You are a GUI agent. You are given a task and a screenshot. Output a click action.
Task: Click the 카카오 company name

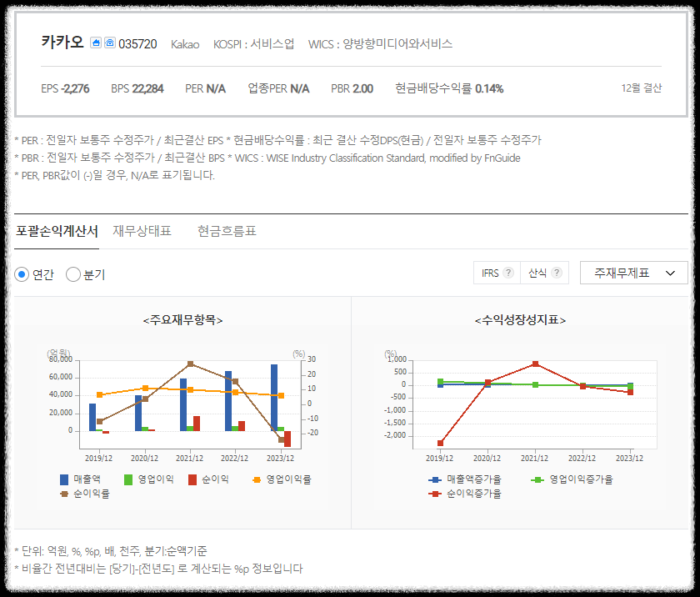(x=62, y=42)
